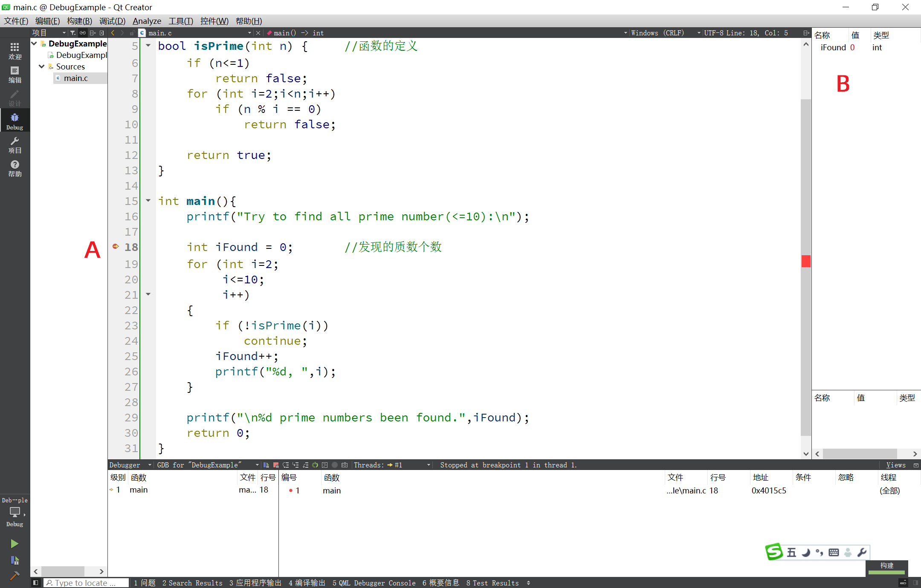Click debugger Continue icon
This screenshot has height=588, width=921.
point(266,465)
